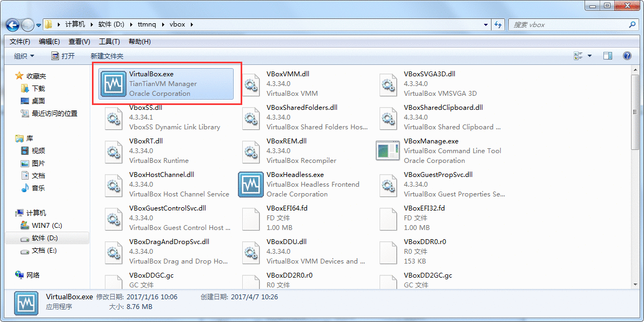
Task: Open the 工具(T) menu
Action: click(x=109, y=42)
